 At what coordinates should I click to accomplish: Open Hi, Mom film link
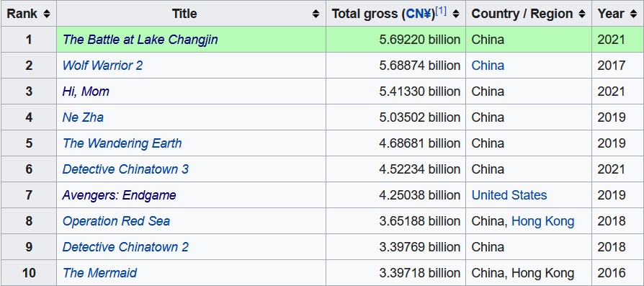[x=86, y=91]
